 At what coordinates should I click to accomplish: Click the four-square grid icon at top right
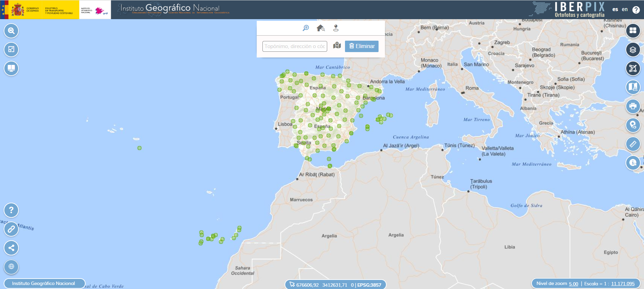point(633,31)
